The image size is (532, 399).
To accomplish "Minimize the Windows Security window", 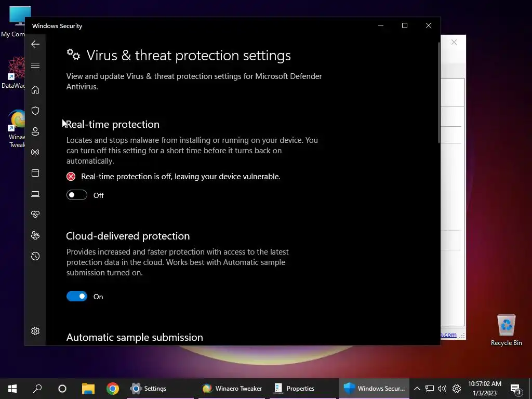I will coord(381,25).
